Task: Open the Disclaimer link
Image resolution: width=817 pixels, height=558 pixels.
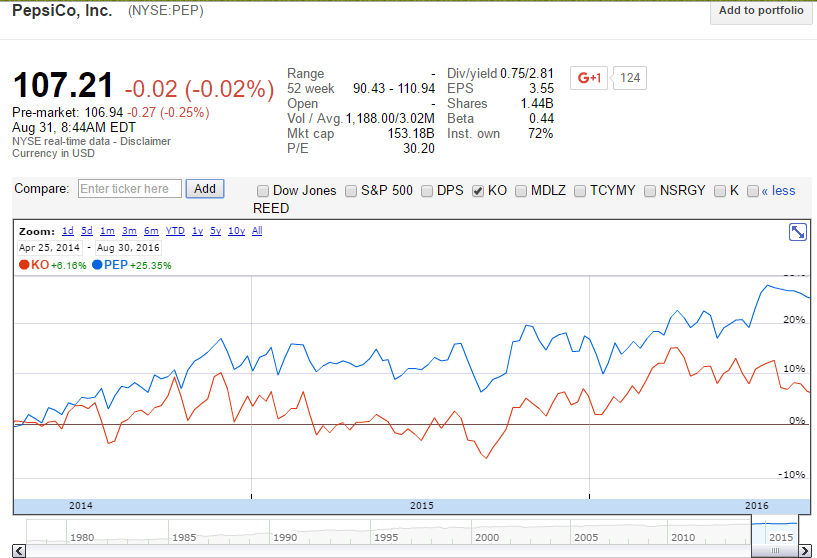Action: (x=145, y=141)
